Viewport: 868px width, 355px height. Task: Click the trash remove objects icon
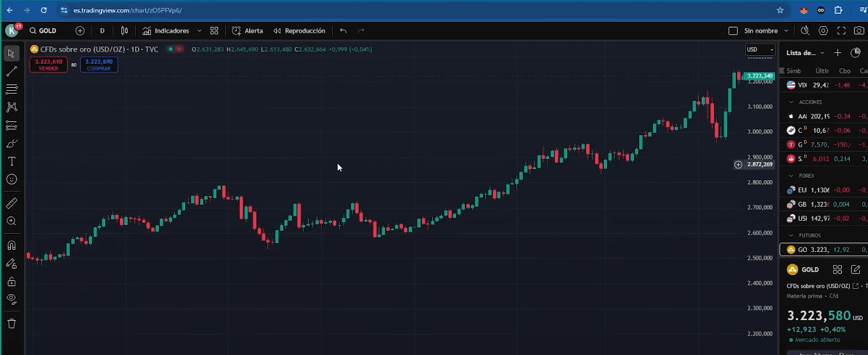pyautogui.click(x=11, y=324)
